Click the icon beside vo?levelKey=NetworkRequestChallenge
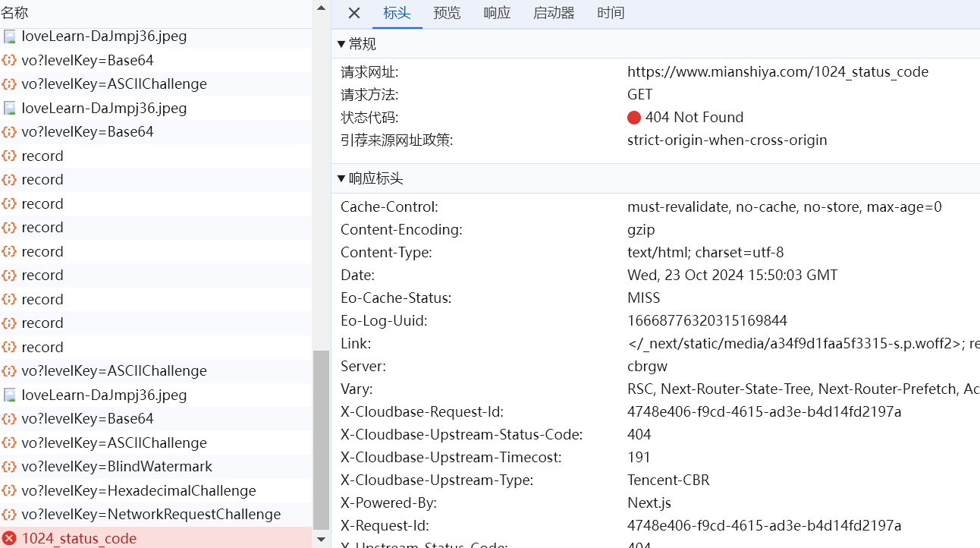The width and height of the screenshot is (980, 548). tap(9, 515)
